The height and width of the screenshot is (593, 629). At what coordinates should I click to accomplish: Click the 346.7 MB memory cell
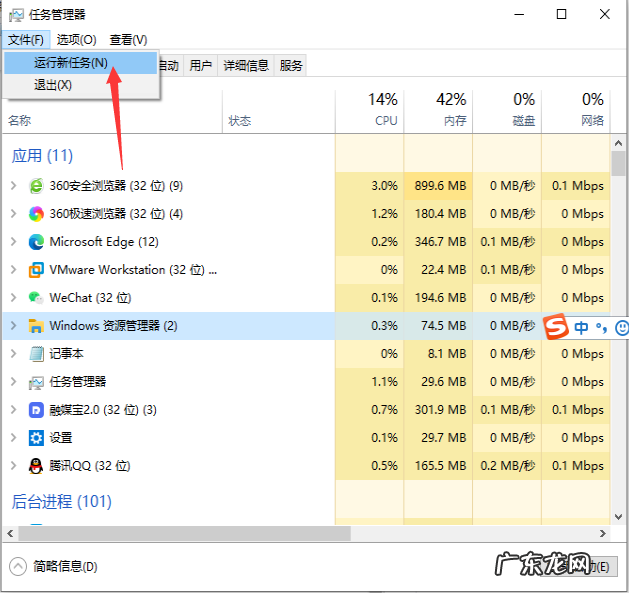pos(440,242)
